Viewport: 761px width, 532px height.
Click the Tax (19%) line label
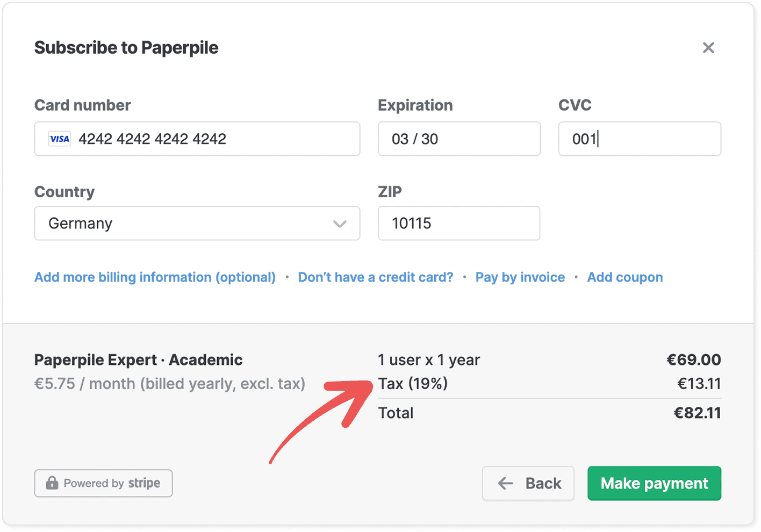[x=413, y=384]
